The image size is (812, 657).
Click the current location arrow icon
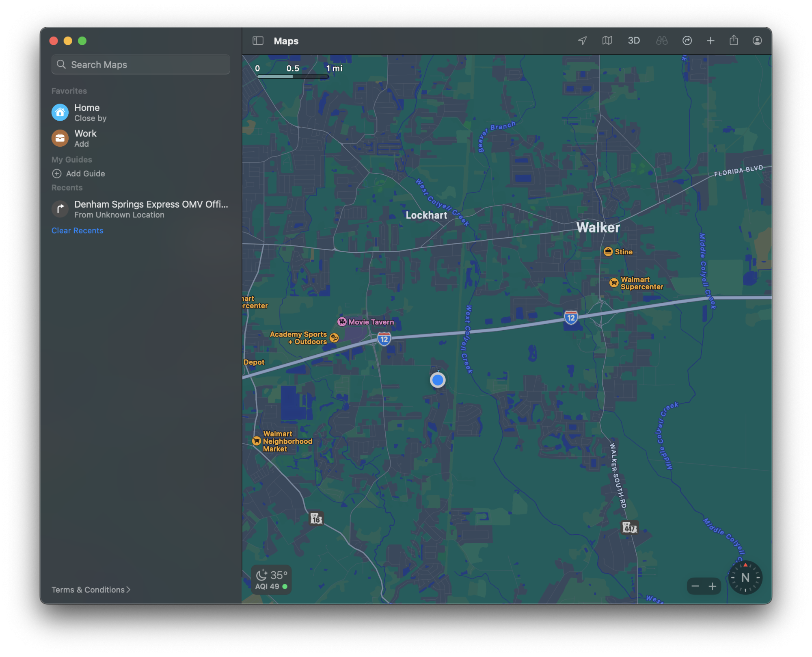[582, 41]
